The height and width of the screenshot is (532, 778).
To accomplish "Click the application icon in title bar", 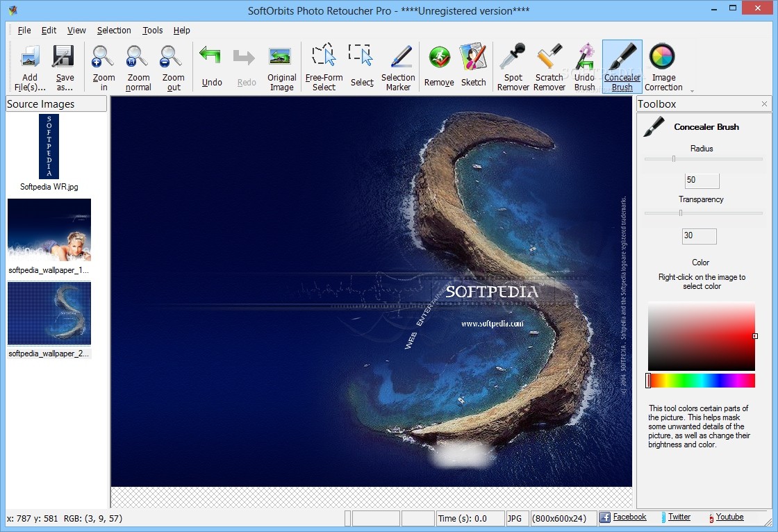I will [13, 10].
